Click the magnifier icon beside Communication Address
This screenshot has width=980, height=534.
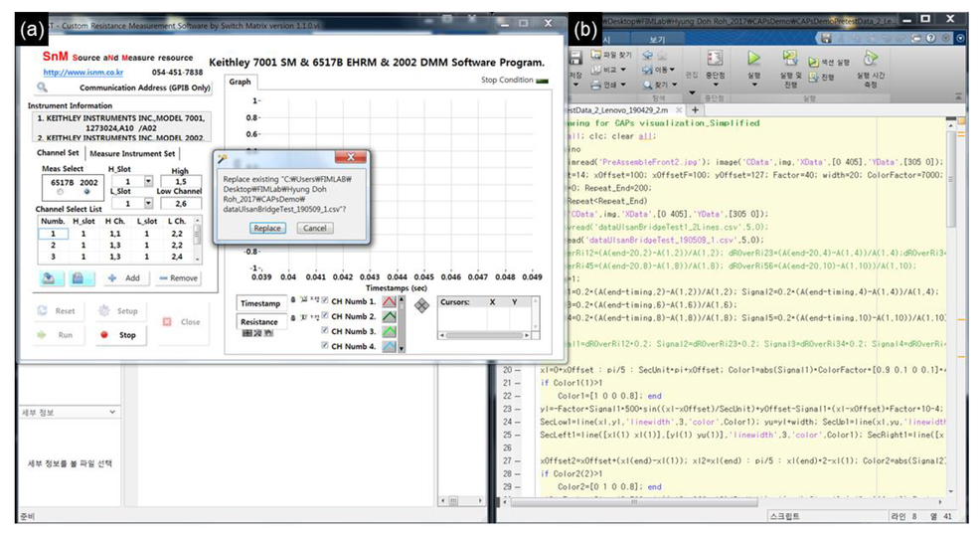click(42, 88)
